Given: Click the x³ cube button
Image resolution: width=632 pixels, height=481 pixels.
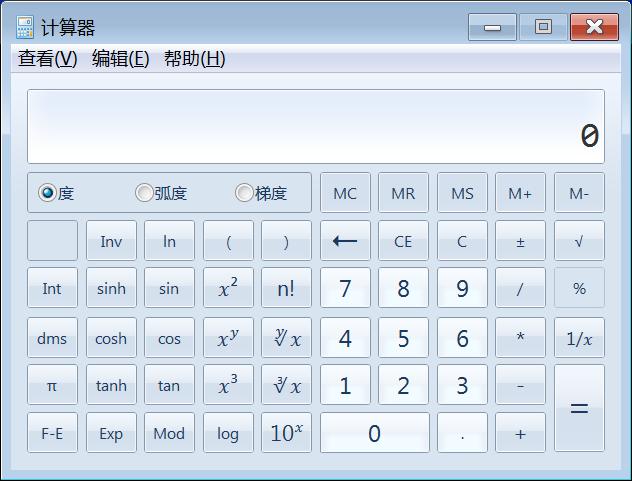Looking at the screenshot, I should 228,385.
